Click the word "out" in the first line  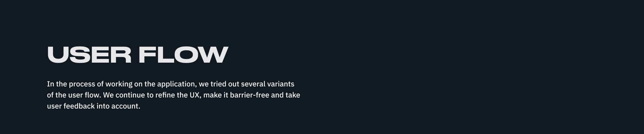point(233,84)
